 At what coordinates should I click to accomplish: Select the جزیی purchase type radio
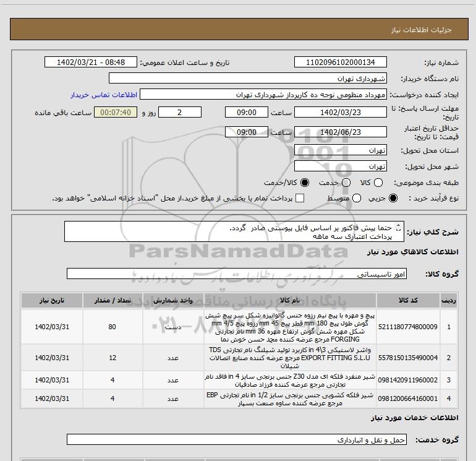[393, 198]
